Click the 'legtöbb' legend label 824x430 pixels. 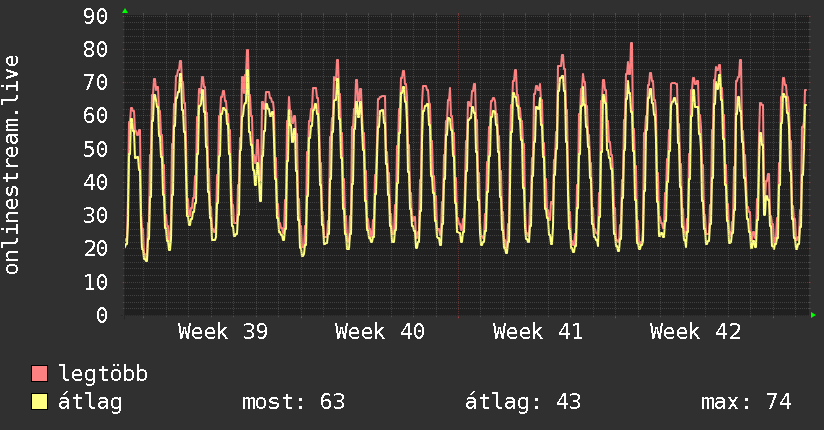coord(103,374)
